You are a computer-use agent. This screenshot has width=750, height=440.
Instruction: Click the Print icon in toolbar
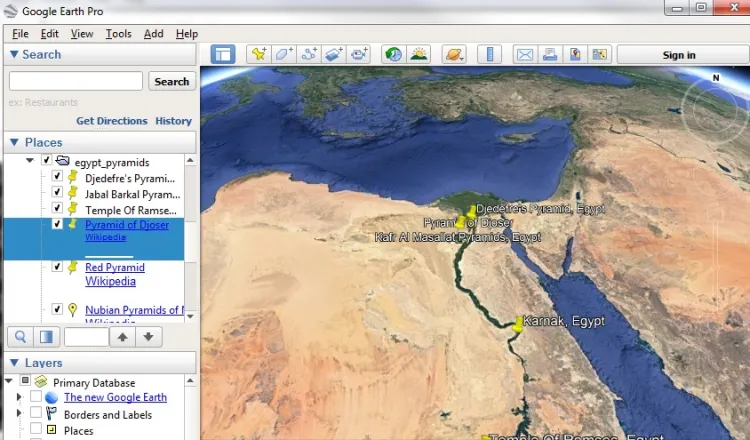[x=549, y=54]
